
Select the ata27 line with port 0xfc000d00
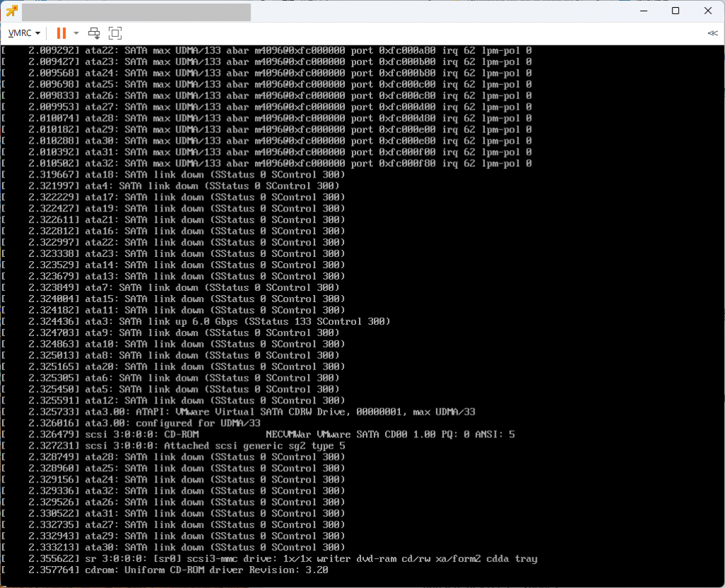click(x=267, y=107)
